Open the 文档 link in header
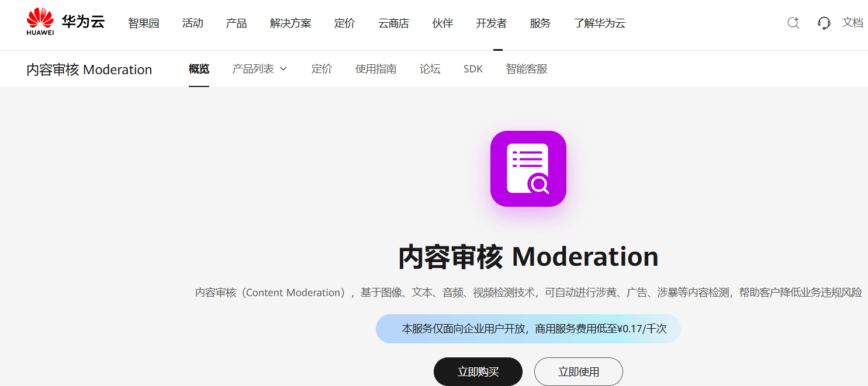Screen dimensions: 868x386 pyautogui.click(x=853, y=23)
